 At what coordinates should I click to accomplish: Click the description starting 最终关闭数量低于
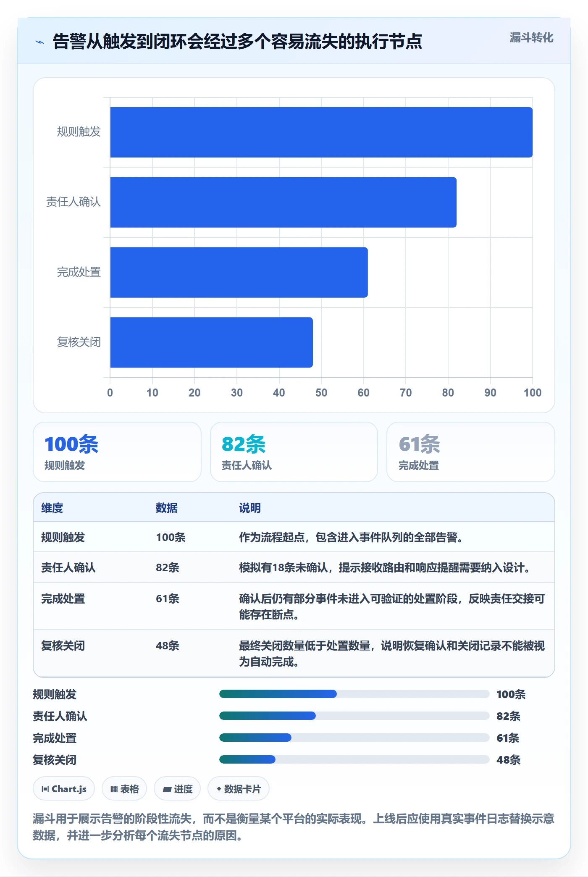coord(392,654)
